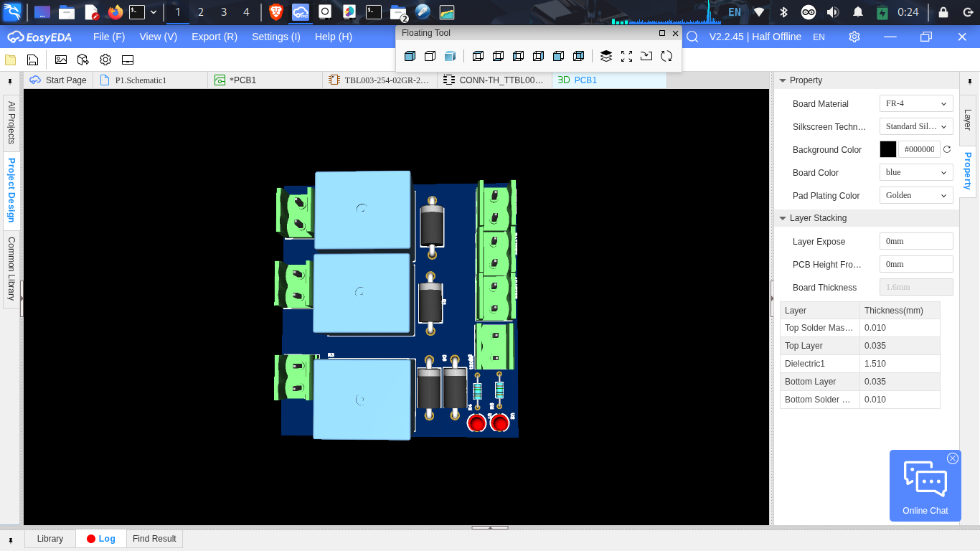This screenshot has height=551, width=980.
Task: Open Pad Plating Color dropdown showing Golden
Action: click(916, 195)
